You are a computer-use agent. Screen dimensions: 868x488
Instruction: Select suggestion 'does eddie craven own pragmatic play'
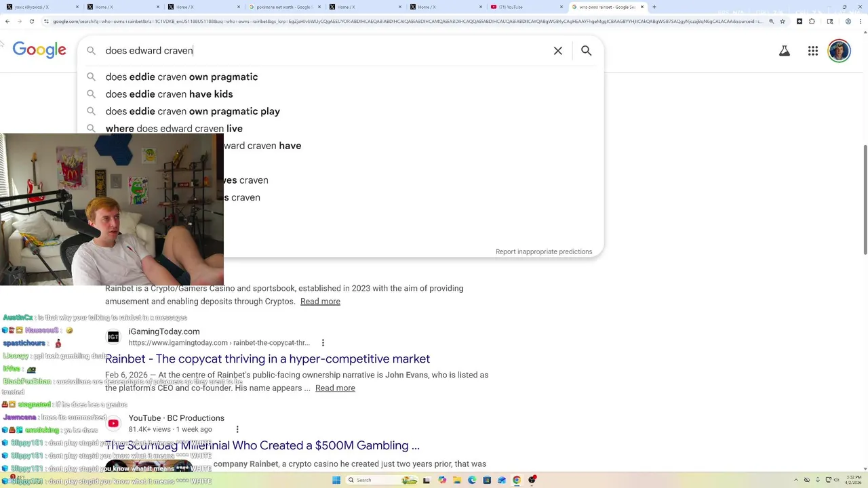pyautogui.click(x=340, y=111)
